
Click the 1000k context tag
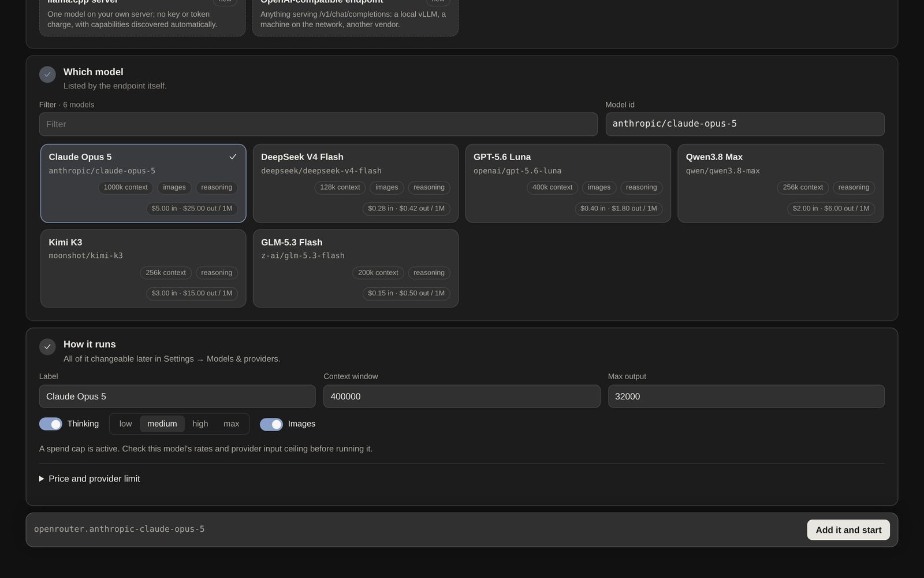pos(126,187)
